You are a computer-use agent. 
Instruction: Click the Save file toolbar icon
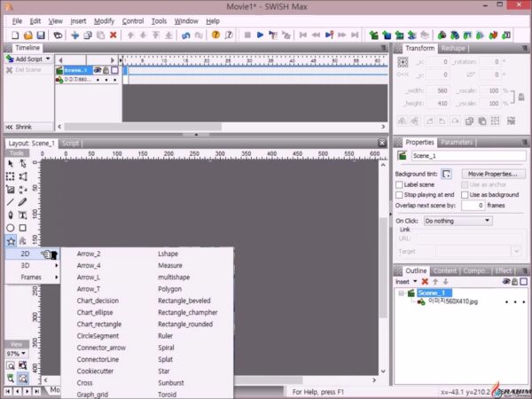[x=41, y=35]
